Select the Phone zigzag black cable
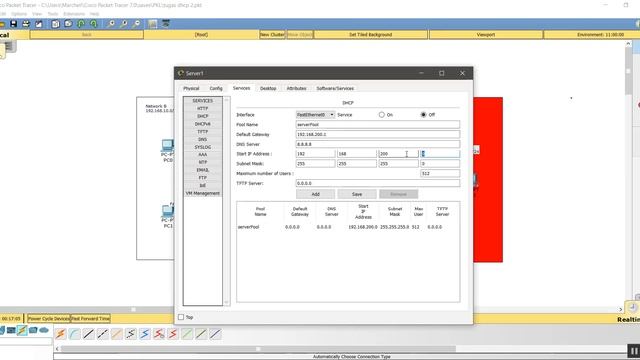This screenshot has width=640, height=360. coord(131,334)
